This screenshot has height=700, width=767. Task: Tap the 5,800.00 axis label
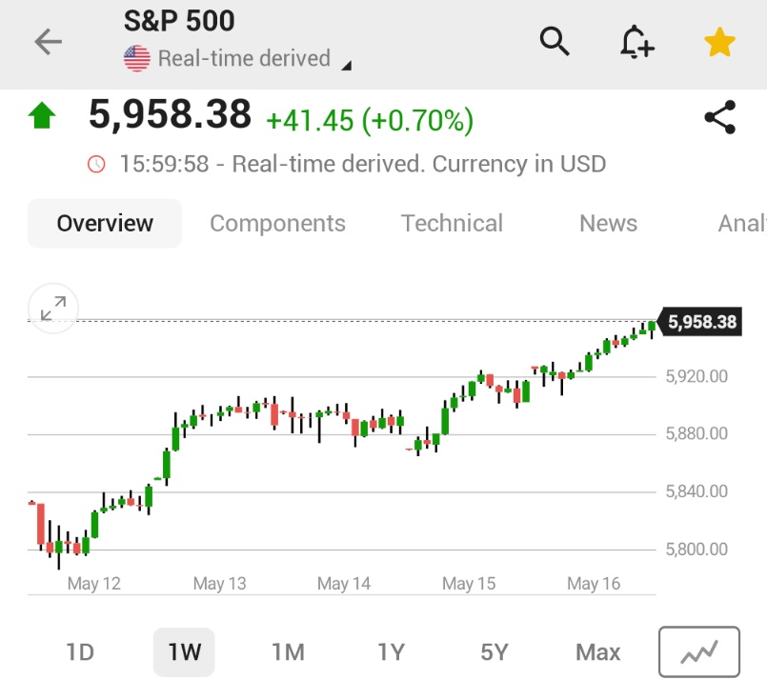click(696, 549)
